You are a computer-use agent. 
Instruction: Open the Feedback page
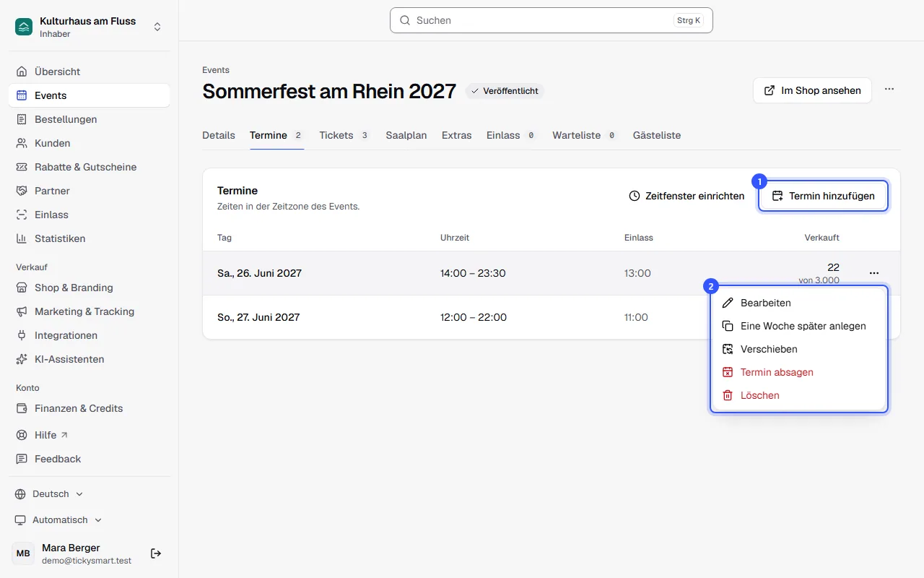89,459
